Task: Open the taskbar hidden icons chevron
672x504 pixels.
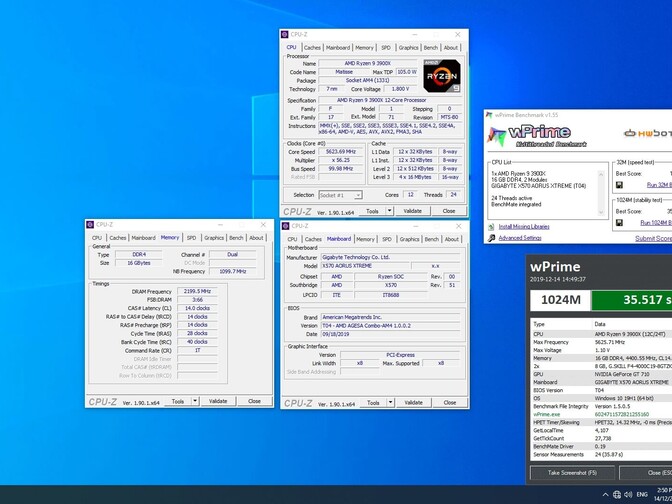Action: (605, 495)
